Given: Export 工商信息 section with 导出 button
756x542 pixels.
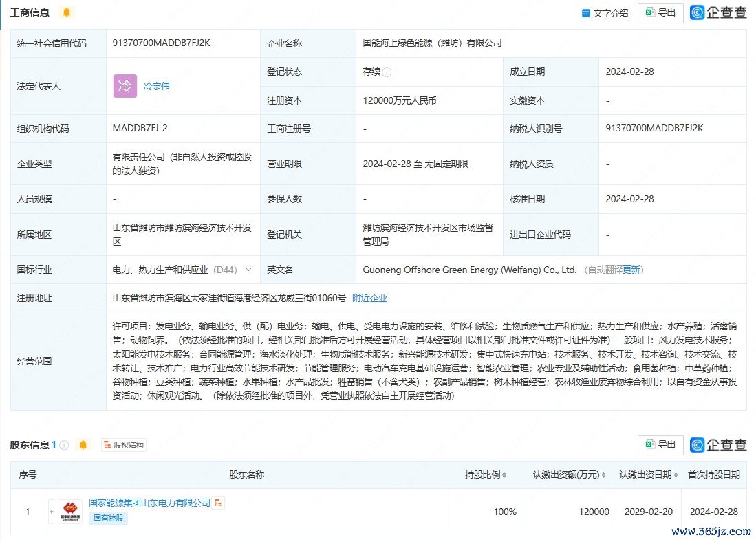Looking at the screenshot, I should tap(660, 13).
